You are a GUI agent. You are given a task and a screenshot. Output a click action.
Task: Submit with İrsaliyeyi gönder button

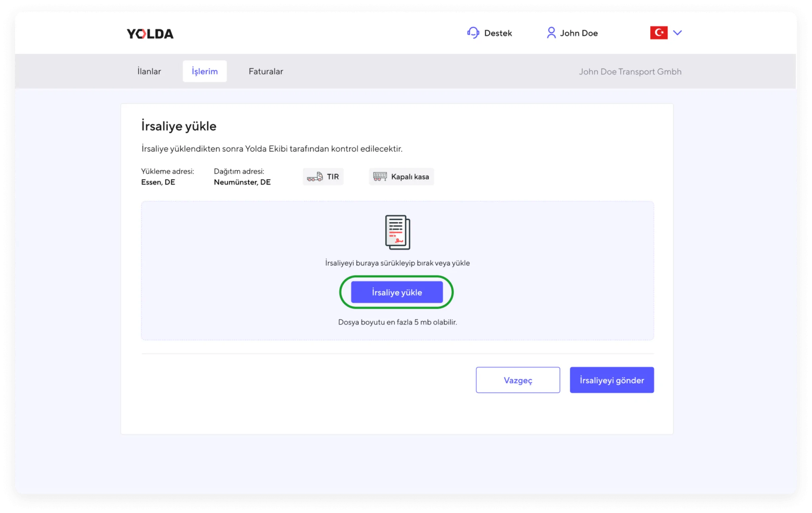point(611,380)
